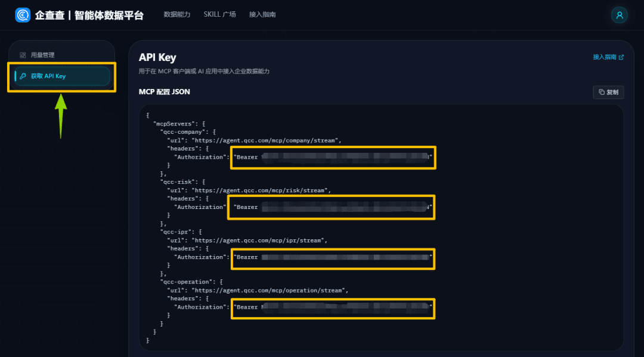Click the "qcc-ipr" key in the JSON
Screen dimensions: 644x357
pyautogui.click(x=175, y=232)
